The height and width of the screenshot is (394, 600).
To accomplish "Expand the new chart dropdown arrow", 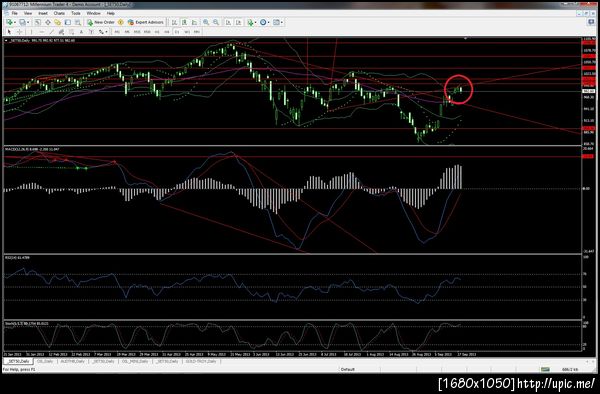I will [x=15, y=23].
